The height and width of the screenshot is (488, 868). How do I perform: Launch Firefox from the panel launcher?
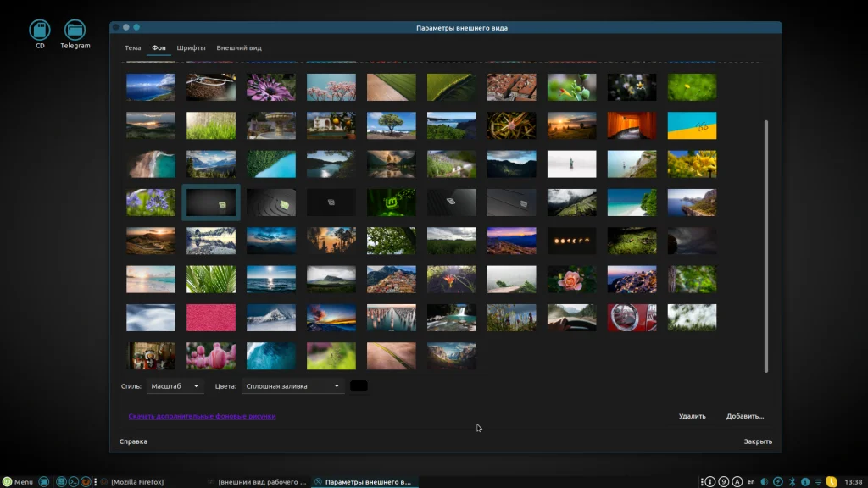[x=86, y=482]
